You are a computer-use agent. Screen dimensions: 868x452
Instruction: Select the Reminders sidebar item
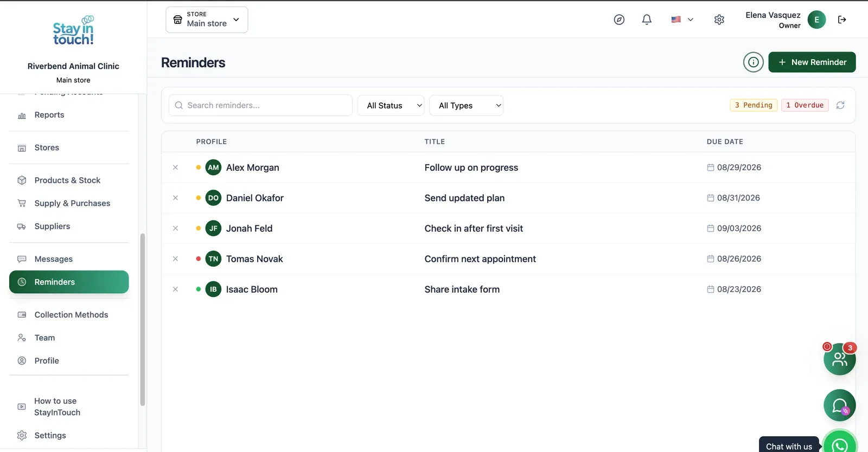[69, 282]
